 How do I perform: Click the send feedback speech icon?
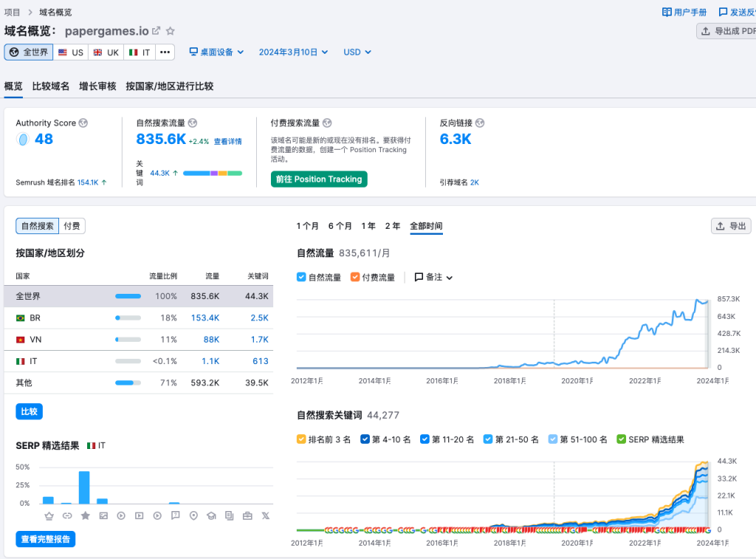tap(724, 12)
